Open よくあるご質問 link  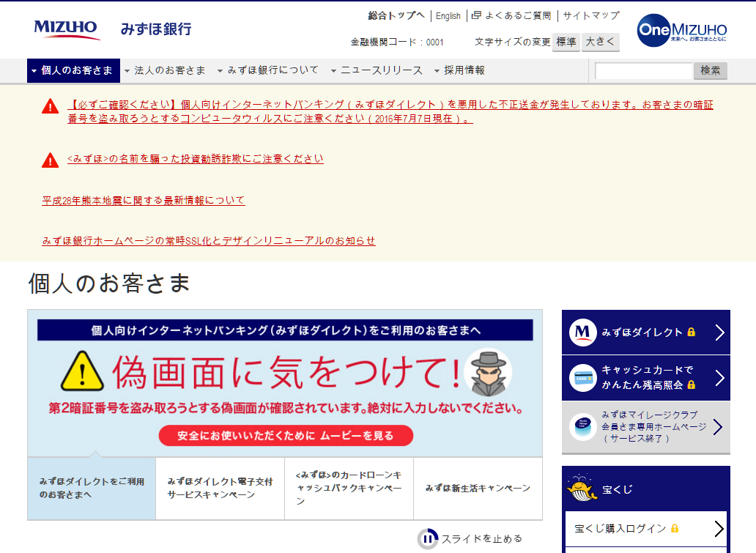point(518,15)
